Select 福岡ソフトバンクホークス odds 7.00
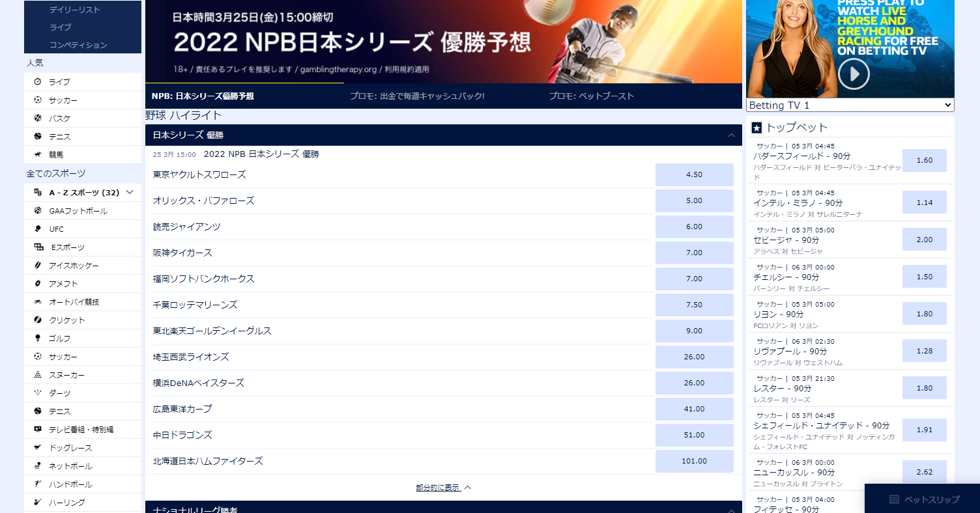This screenshot has height=513, width=980. pyautogui.click(x=695, y=279)
